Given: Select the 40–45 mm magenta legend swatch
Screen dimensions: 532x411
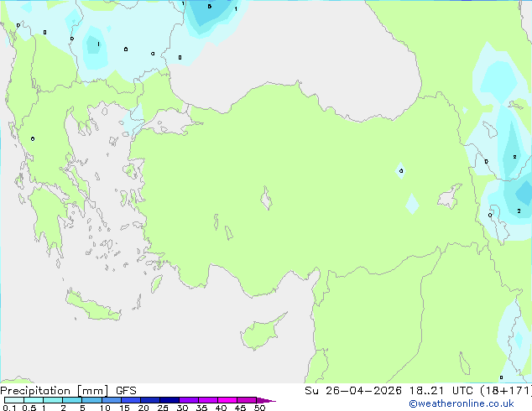Looking at the screenshot, I should (227, 400).
